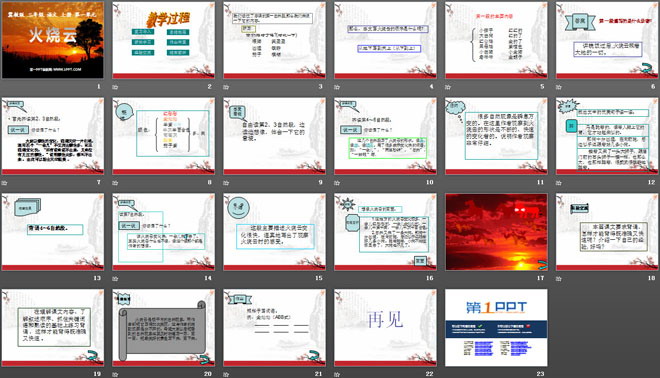The height and width of the screenshot is (378, 660).
Task: Click the star icon under slide 12
Action: click(559, 183)
